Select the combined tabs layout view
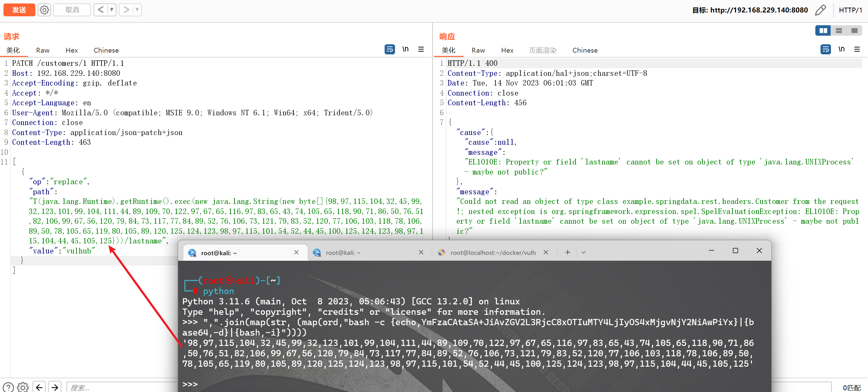868x392 pixels. pos(854,30)
